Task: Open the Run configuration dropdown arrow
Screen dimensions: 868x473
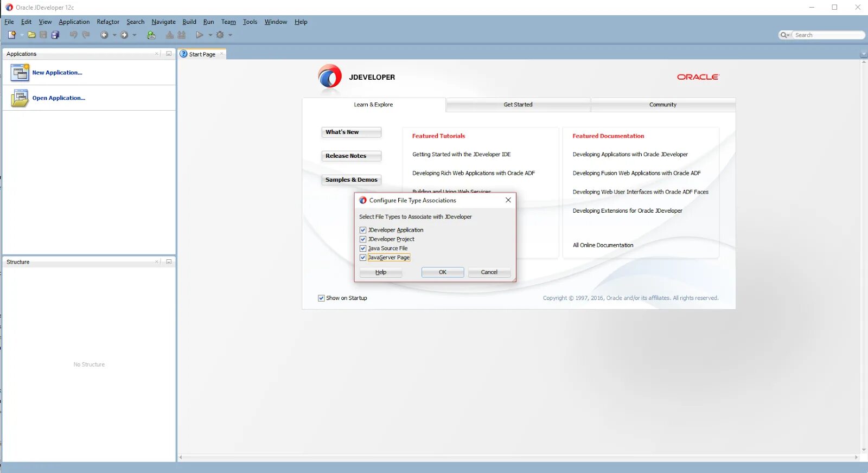Action: [x=210, y=35]
